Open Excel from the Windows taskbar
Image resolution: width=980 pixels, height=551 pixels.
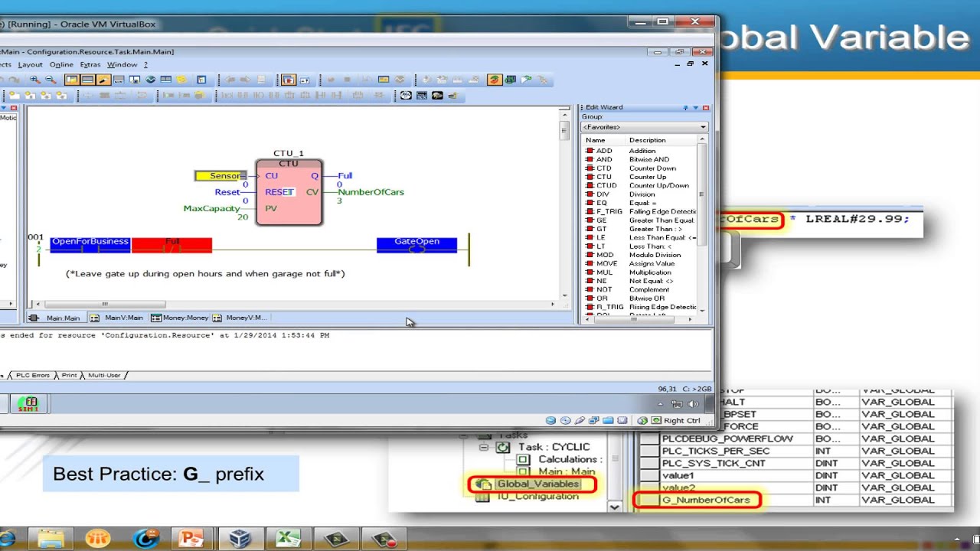pyautogui.click(x=288, y=538)
